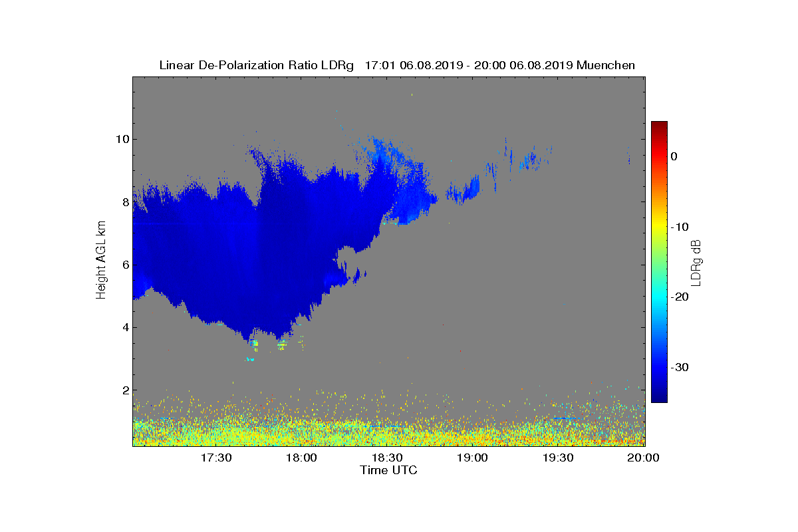Click the cyan -20 region of colorbar

point(659,297)
